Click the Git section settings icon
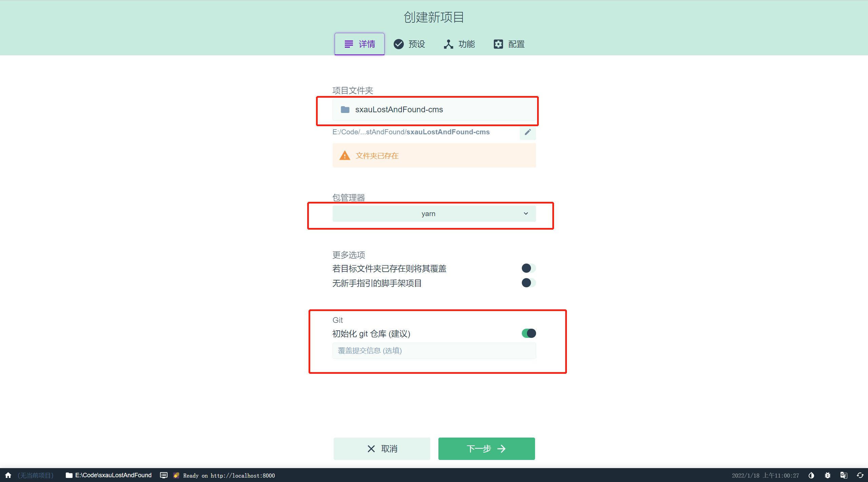The width and height of the screenshot is (868, 482). click(x=528, y=333)
